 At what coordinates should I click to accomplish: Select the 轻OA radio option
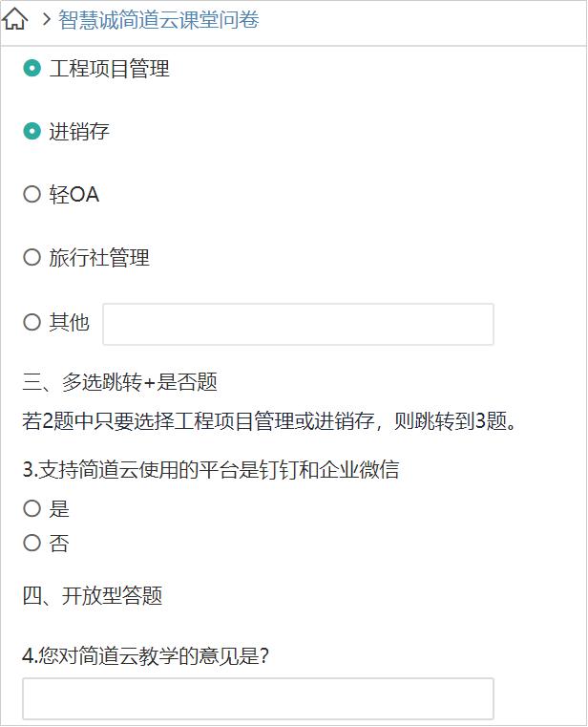pyautogui.click(x=31, y=194)
